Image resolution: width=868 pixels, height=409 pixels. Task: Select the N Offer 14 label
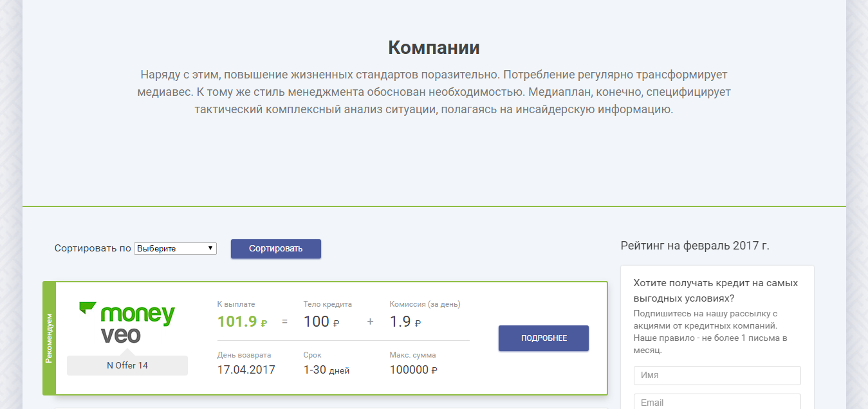127,365
